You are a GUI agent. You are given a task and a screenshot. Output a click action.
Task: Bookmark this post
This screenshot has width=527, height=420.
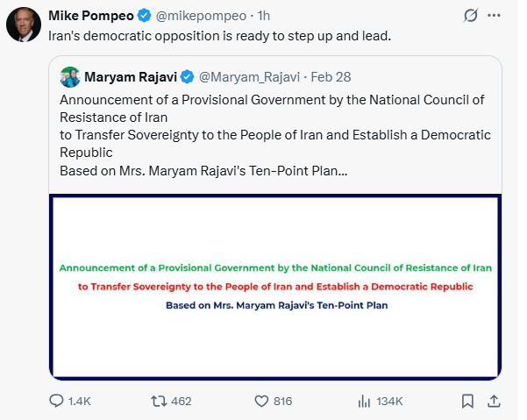pyautogui.click(x=468, y=401)
